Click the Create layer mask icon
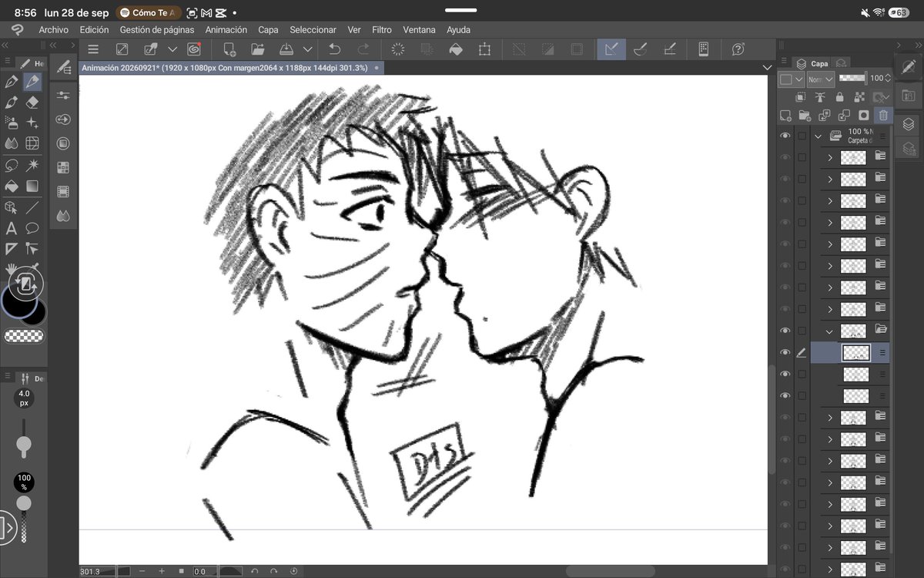The image size is (924, 578). click(x=863, y=116)
